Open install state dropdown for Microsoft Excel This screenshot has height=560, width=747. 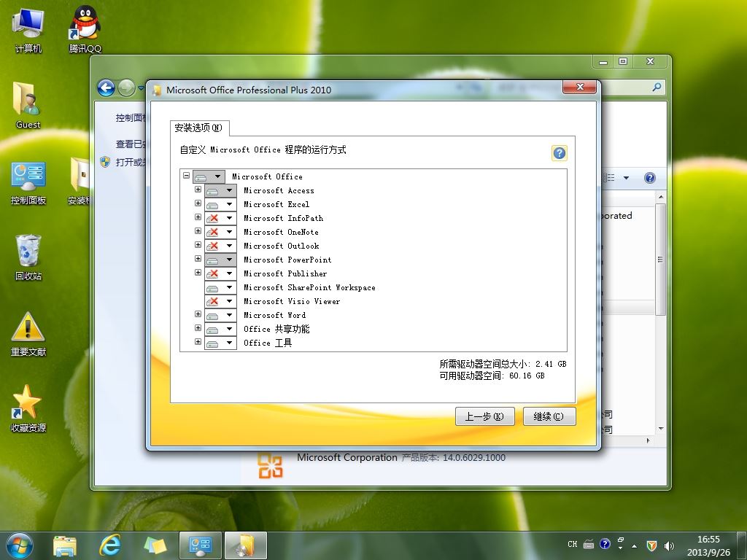(x=220, y=204)
